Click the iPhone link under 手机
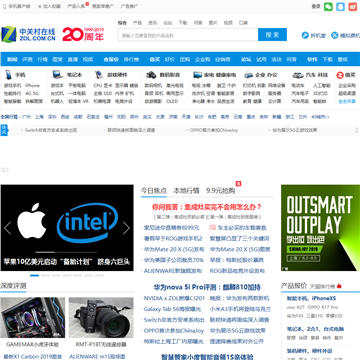Image resolution: width=360 pixels, height=360 pixels. 32,86
